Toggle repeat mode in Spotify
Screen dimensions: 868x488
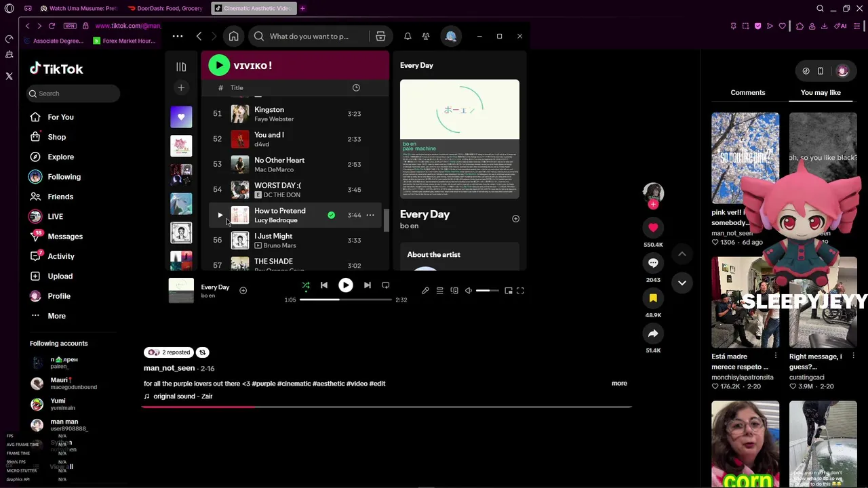click(x=386, y=285)
